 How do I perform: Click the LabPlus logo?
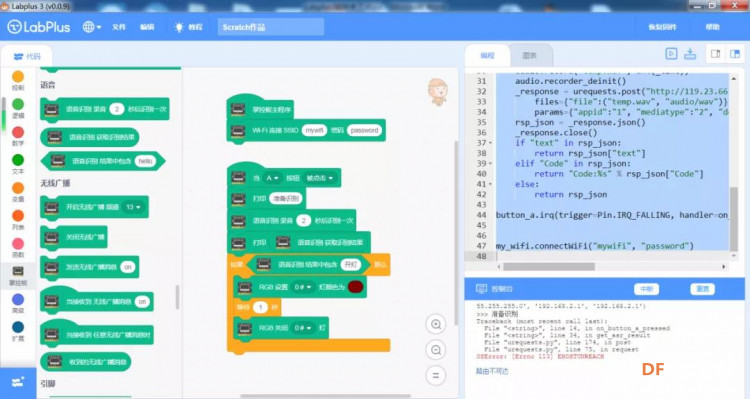(39, 27)
